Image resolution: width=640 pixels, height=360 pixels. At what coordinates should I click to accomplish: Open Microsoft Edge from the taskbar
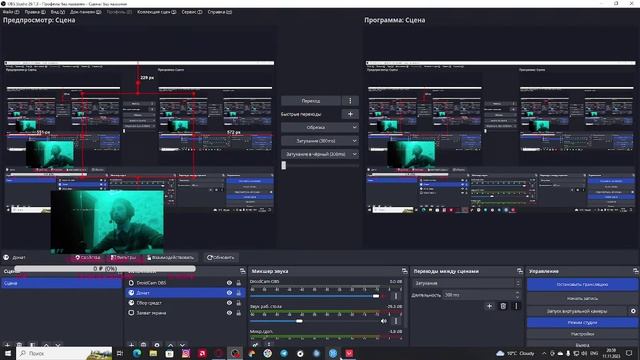point(137,353)
